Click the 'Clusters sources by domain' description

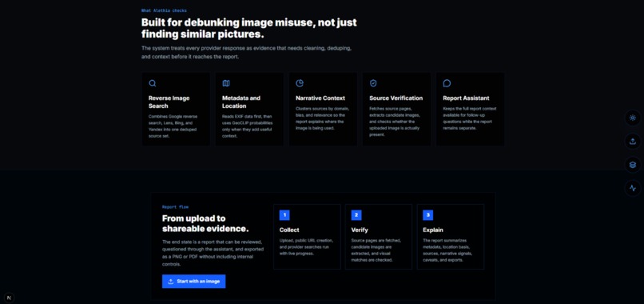tap(323, 119)
